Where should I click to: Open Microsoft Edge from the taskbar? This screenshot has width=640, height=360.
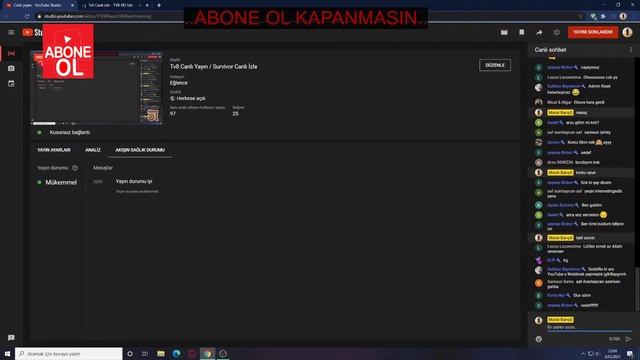coord(176,353)
